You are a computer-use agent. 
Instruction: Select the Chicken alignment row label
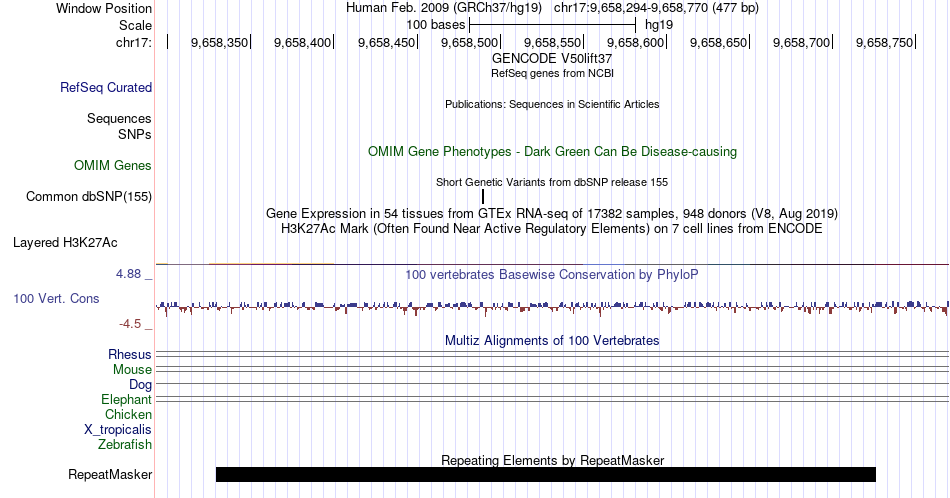128,414
